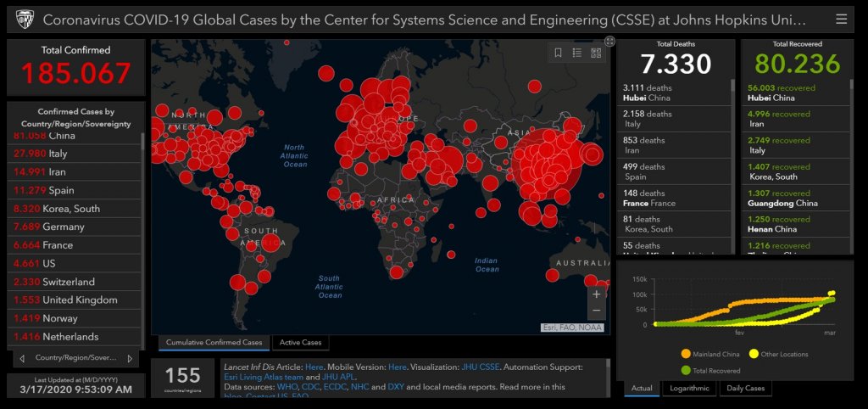Open the basemap gallery grid icon
The image size is (868, 409).
[596, 53]
